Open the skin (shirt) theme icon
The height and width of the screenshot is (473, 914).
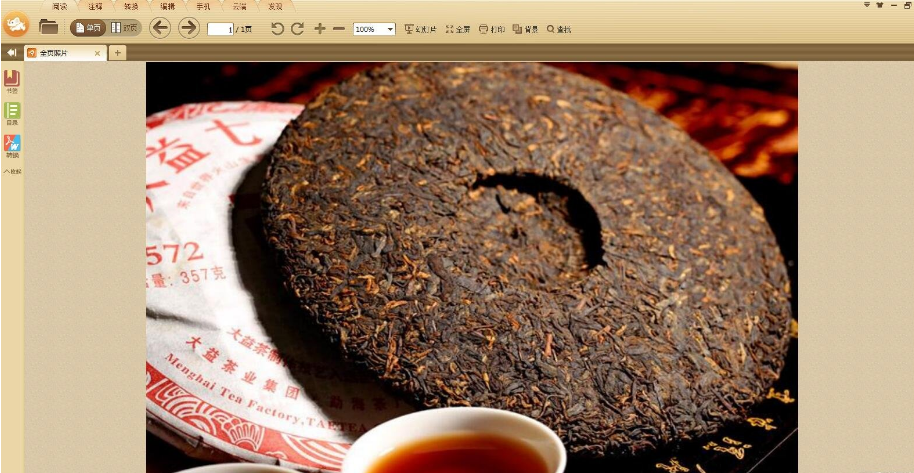(880, 5)
